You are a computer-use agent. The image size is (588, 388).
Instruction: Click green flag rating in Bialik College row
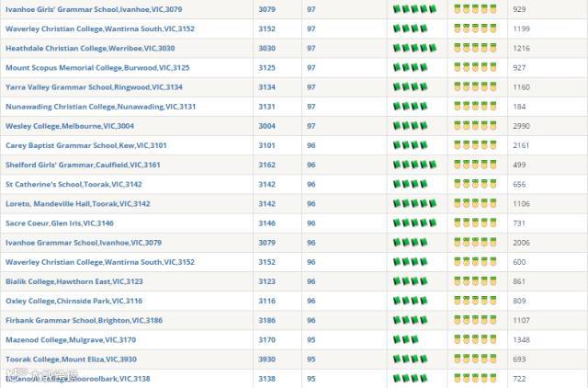[411, 281]
